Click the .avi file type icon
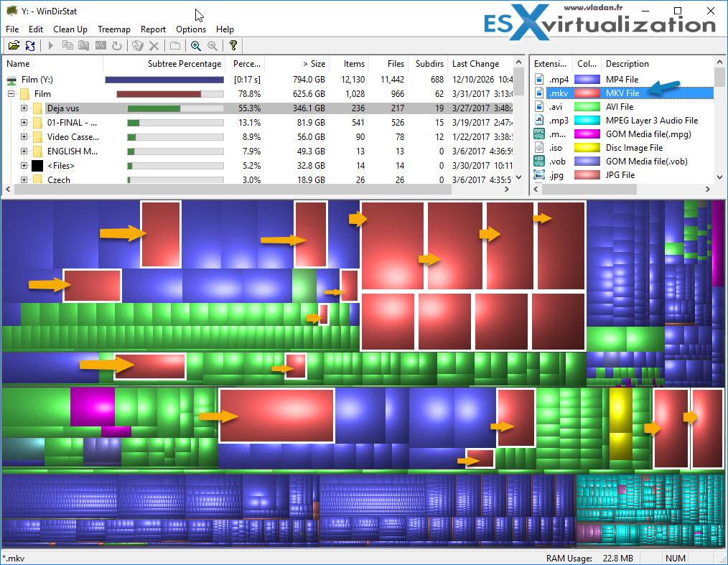The height and width of the screenshot is (565, 728). pos(539,107)
